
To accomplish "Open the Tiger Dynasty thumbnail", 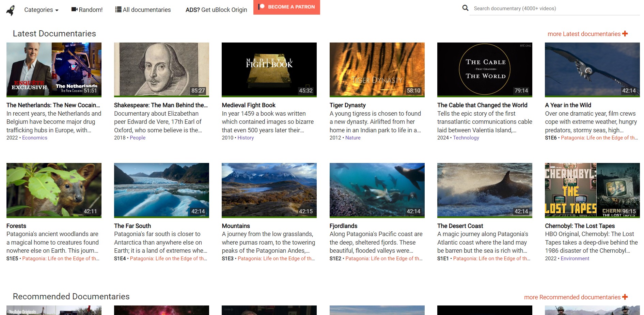I will point(377,69).
